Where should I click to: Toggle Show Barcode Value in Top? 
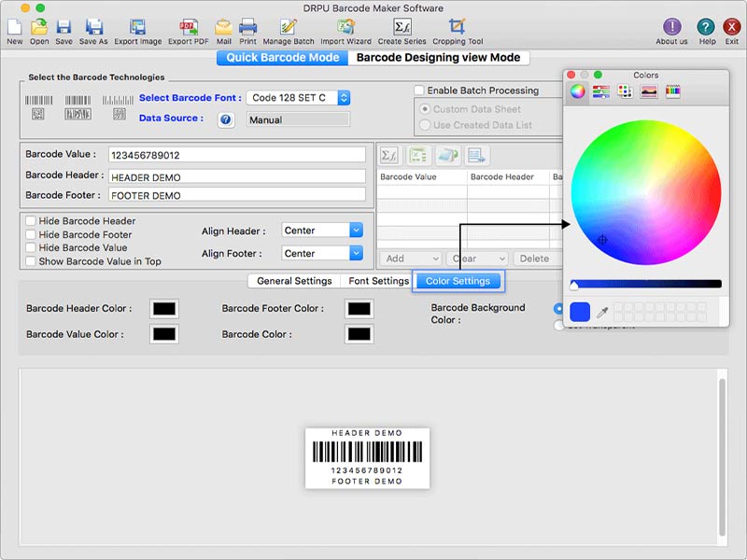(31, 261)
